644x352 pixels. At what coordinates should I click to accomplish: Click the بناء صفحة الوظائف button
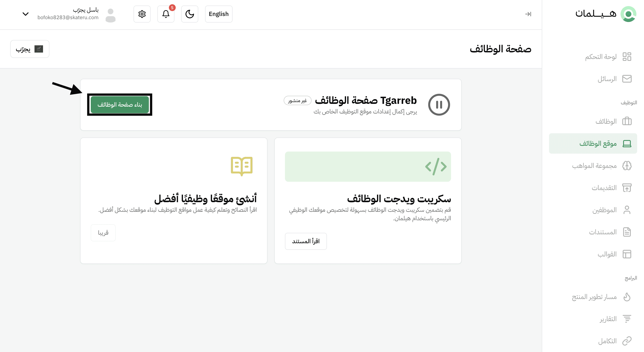pyautogui.click(x=120, y=105)
